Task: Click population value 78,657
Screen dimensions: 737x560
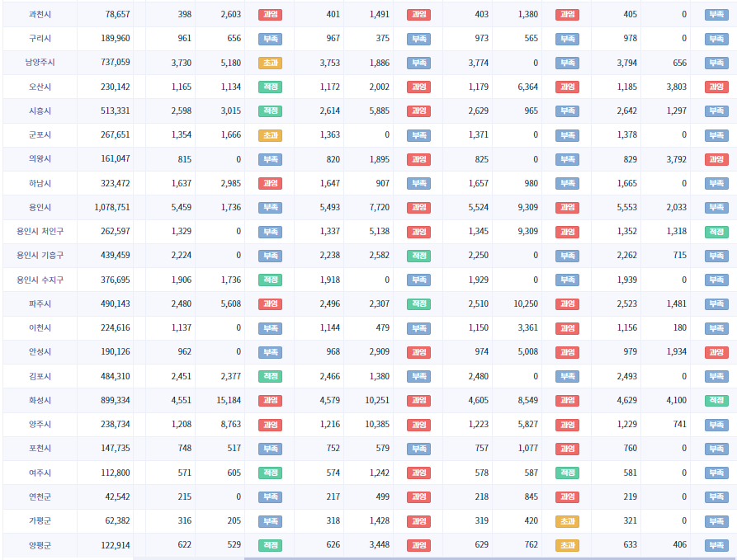Action: [117, 15]
